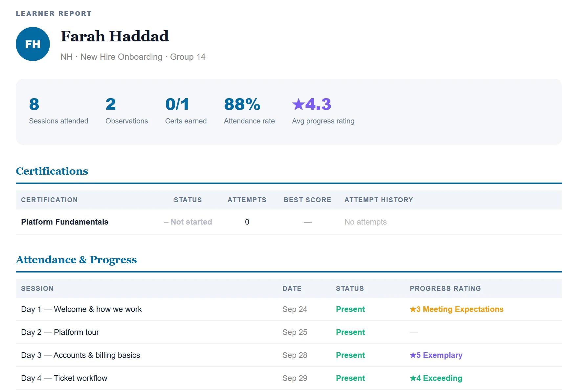Click the SESSION column header

37,289
